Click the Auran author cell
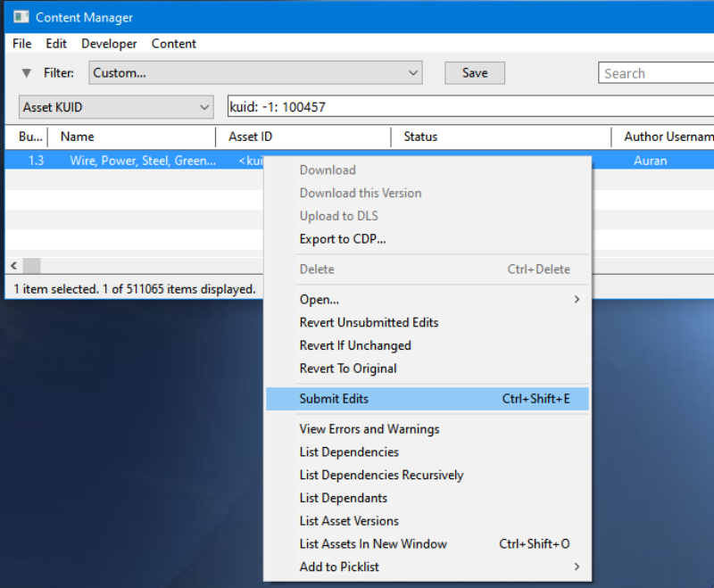 (x=650, y=161)
